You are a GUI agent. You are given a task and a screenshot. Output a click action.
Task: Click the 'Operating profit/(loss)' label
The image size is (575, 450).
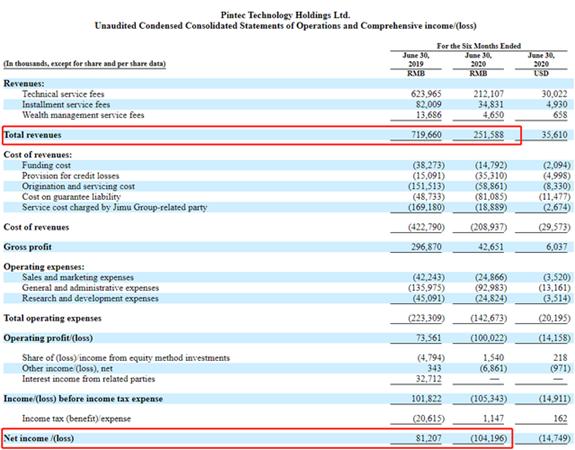tap(48, 338)
